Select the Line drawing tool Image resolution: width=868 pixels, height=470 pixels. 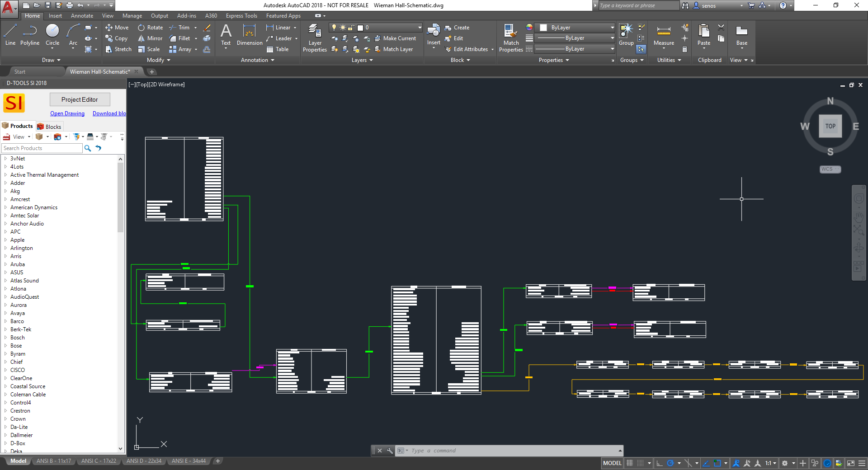point(10,35)
